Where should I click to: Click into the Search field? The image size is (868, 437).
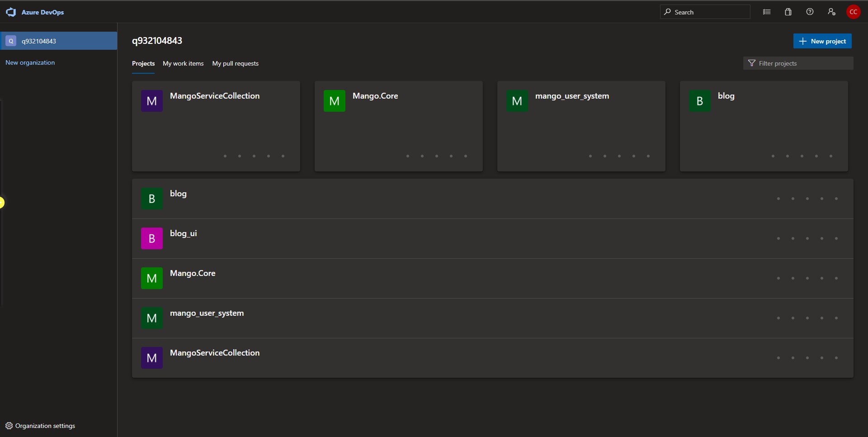click(x=705, y=12)
